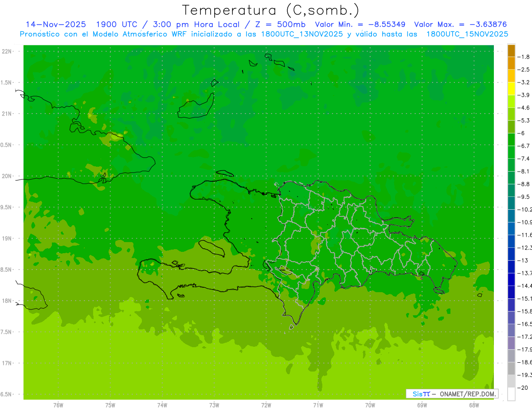Click the "-3.2" colorbar label

[x=524, y=82]
